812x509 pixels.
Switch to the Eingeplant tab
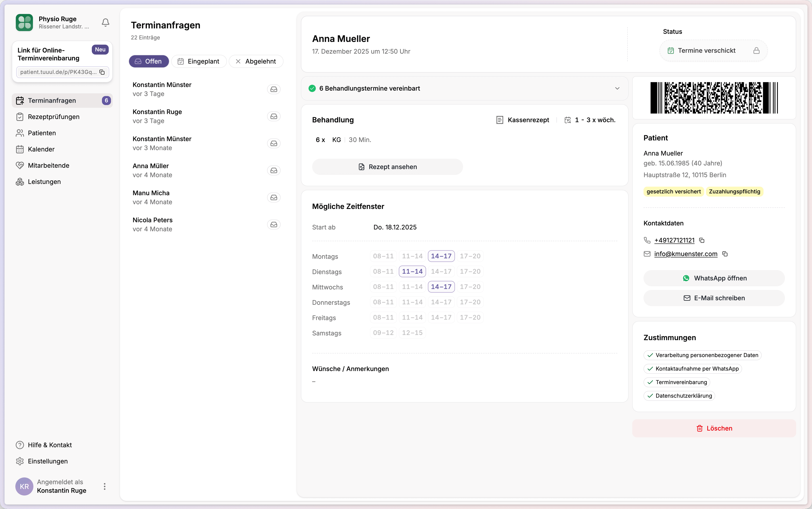[199, 61]
